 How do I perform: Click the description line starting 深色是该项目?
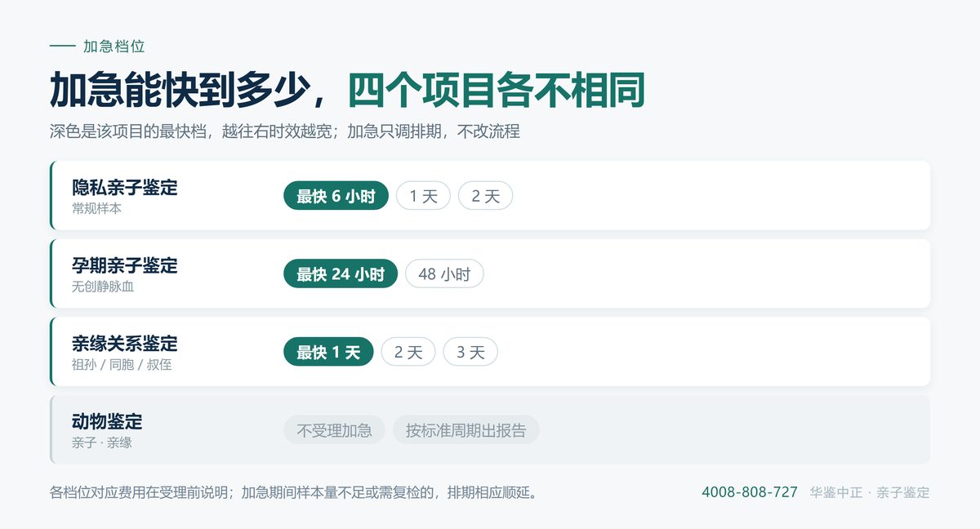[x=285, y=131]
